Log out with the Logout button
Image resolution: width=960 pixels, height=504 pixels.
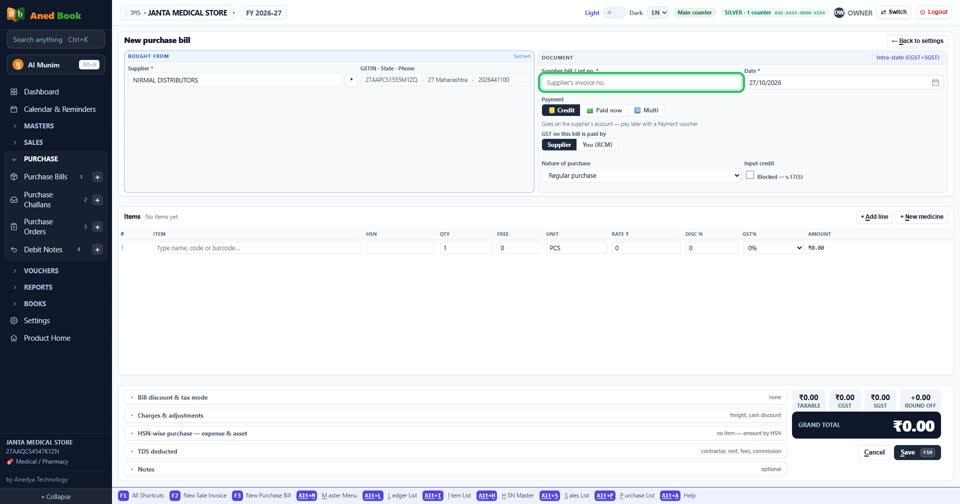(933, 12)
